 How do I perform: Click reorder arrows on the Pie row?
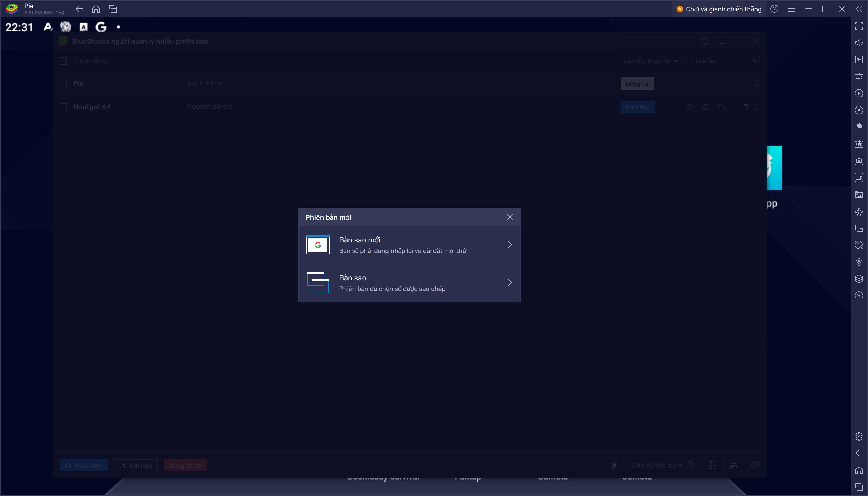pos(756,84)
